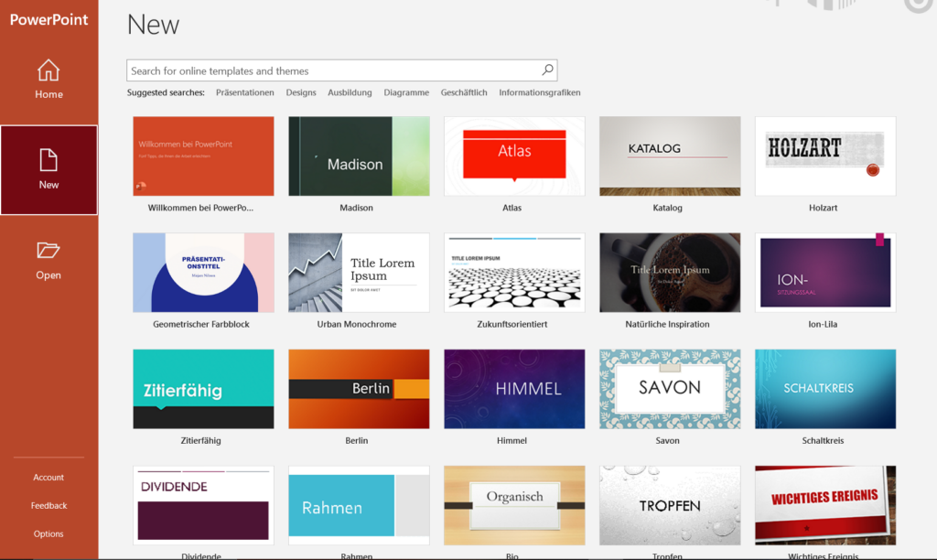The image size is (937, 560).
Task: Search suggested term Präsentationen
Action: [x=244, y=92]
